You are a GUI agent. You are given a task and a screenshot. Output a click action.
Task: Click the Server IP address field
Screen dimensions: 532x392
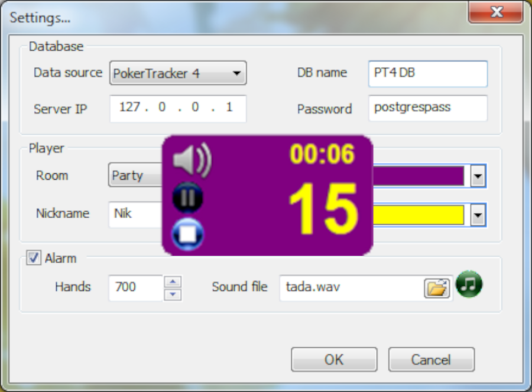[x=177, y=108]
